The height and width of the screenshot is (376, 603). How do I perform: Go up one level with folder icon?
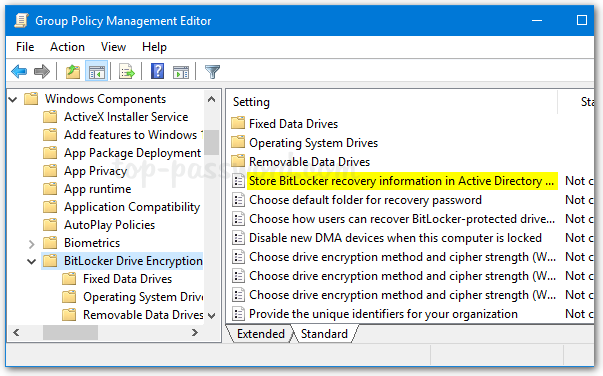coord(73,72)
